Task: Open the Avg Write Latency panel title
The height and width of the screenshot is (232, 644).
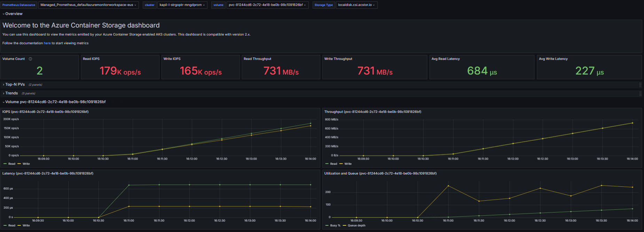Action: (553, 59)
